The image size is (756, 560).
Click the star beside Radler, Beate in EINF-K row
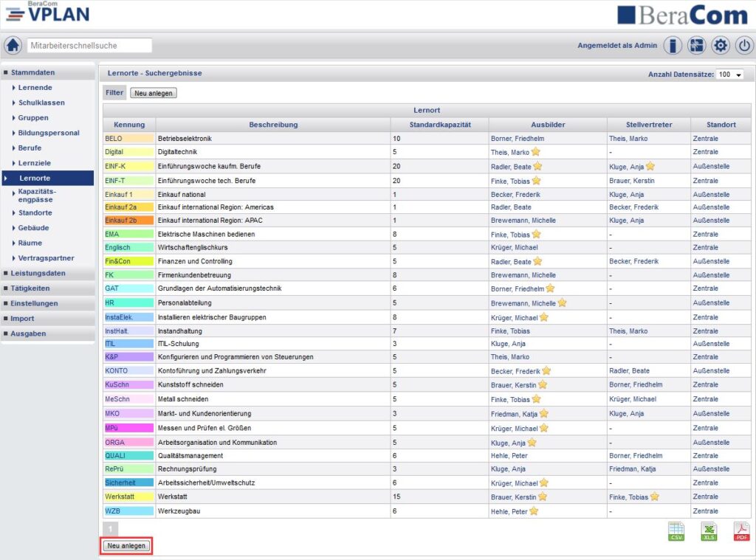coord(537,166)
